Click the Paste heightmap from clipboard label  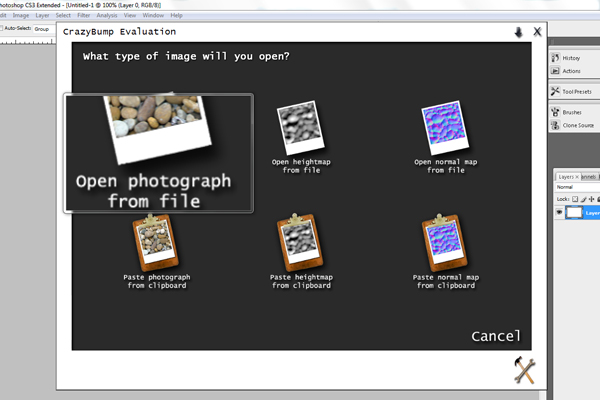[302, 281]
